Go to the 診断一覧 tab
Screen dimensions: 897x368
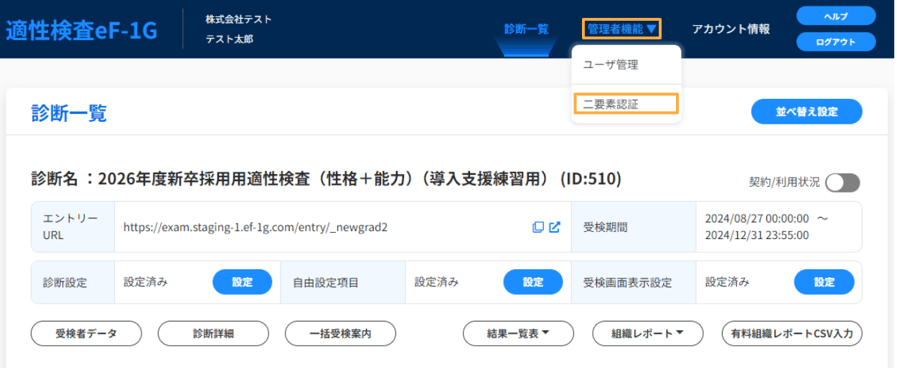click(526, 29)
